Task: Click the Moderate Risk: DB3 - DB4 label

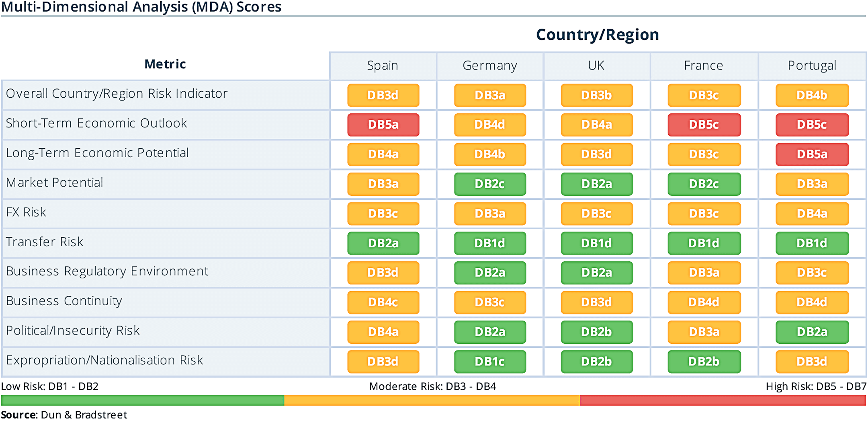Action: pyautogui.click(x=432, y=386)
